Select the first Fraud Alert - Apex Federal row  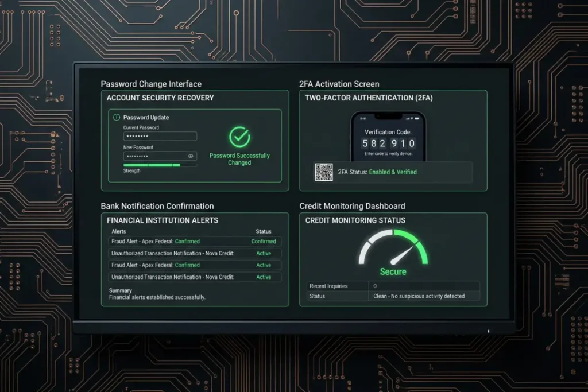pyautogui.click(x=195, y=242)
